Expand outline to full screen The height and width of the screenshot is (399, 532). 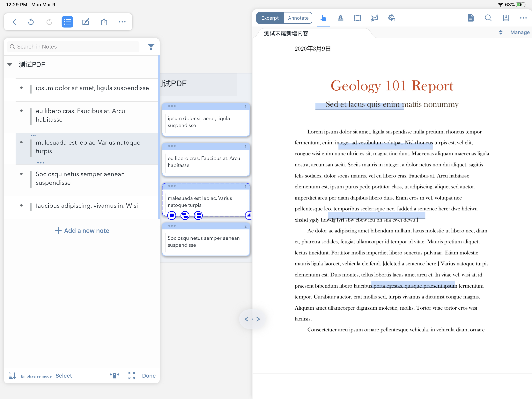pyautogui.click(x=132, y=375)
